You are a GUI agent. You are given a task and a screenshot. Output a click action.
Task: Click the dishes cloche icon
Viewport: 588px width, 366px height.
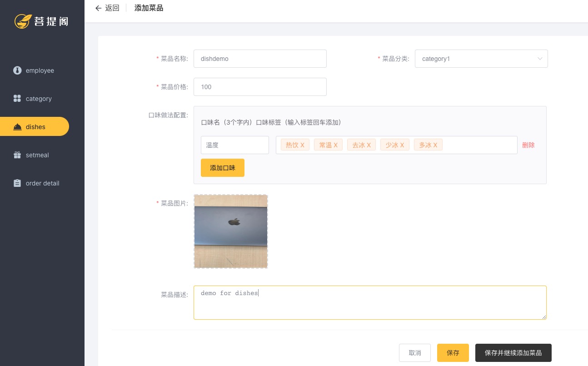[17, 127]
